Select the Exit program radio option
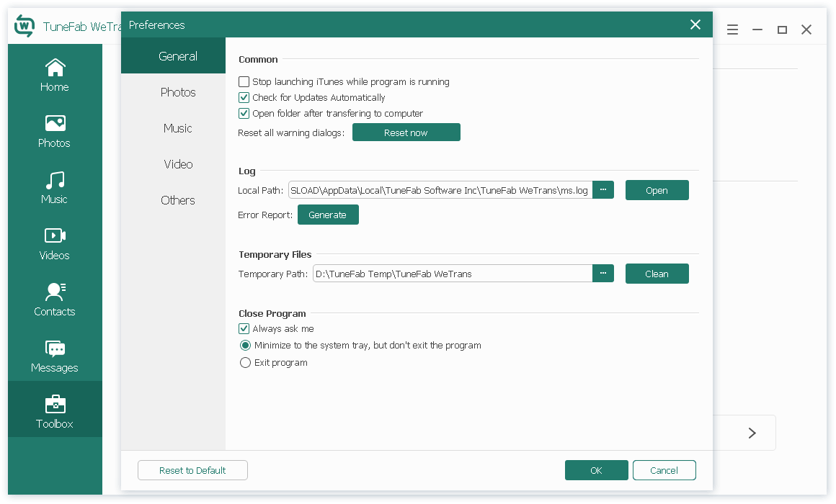Image resolution: width=836 pixels, height=504 pixels. (245, 363)
